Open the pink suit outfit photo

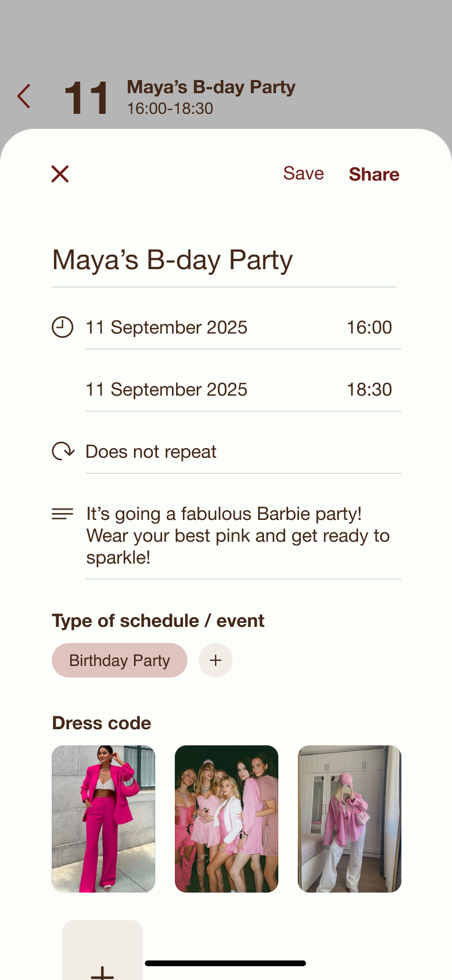point(104,819)
